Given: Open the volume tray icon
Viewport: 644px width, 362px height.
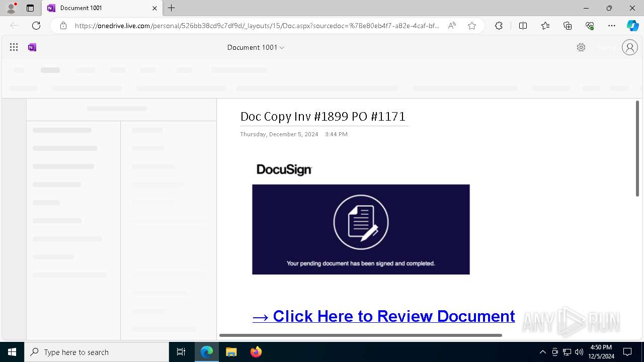Looking at the screenshot, I should click(x=579, y=352).
